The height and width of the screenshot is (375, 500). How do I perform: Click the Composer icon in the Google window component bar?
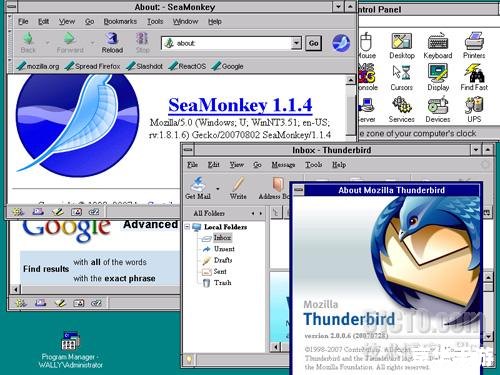click(x=60, y=303)
